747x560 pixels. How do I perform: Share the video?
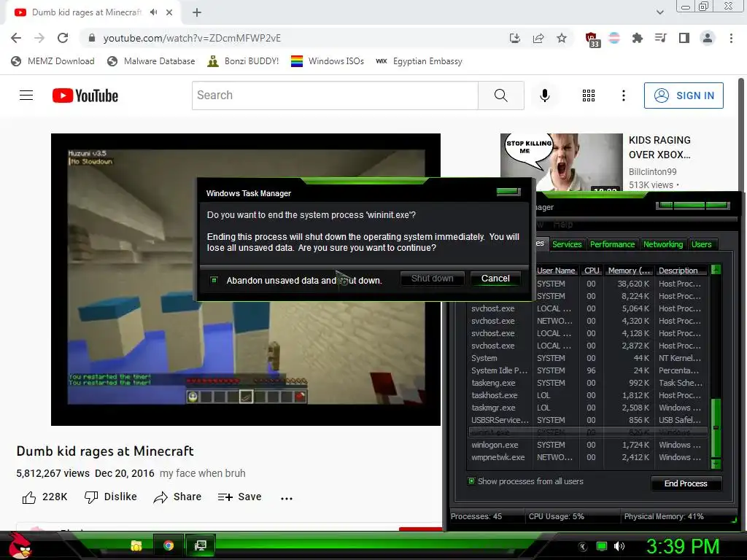click(x=178, y=497)
